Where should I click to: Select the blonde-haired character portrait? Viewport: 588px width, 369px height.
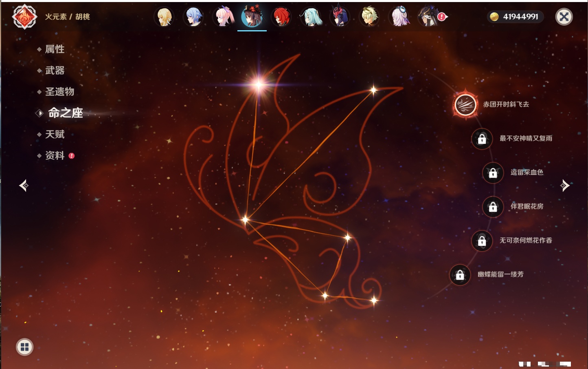point(164,17)
